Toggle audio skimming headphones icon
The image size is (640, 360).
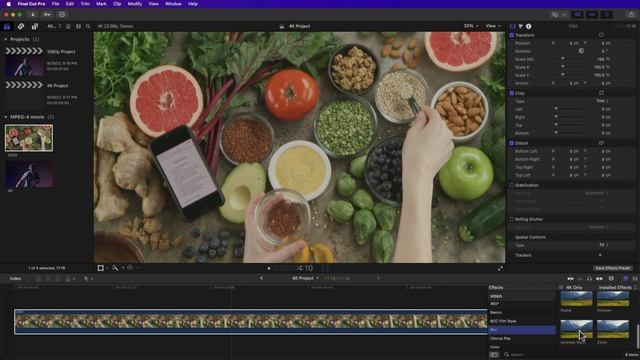coord(589,278)
